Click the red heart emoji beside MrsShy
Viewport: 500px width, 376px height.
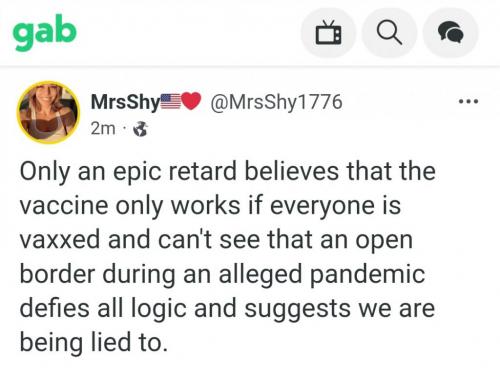pyautogui.click(x=191, y=102)
